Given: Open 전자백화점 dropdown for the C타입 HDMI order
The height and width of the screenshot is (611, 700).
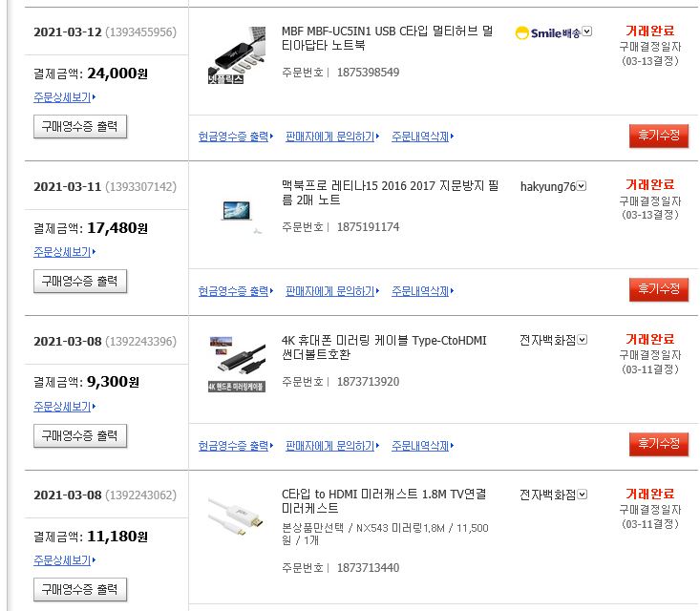Looking at the screenshot, I should (x=583, y=495).
